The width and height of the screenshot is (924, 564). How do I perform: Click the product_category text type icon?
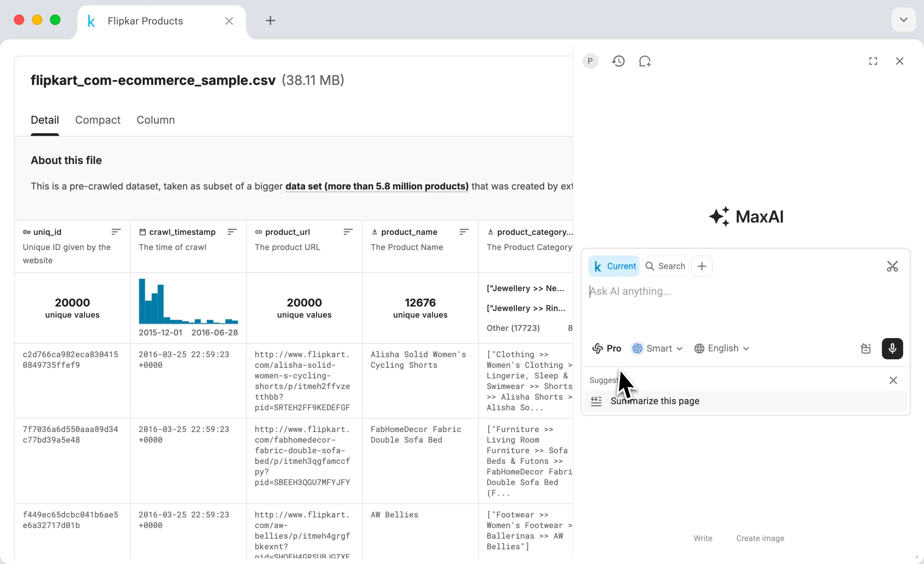[490, 232]
